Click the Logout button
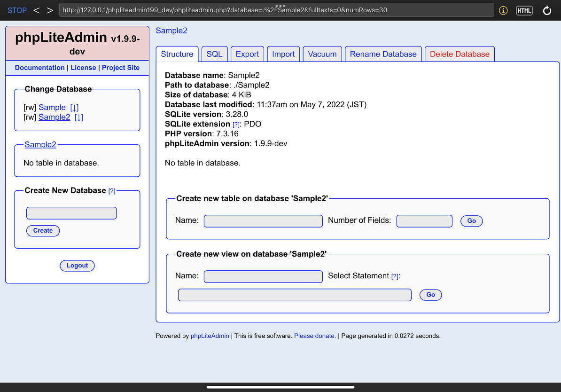 77,266
